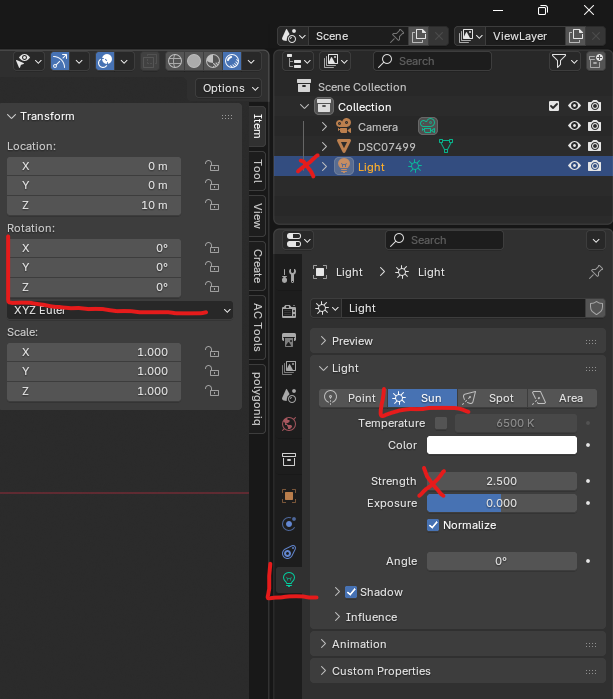Switch to the View sidebar tab
This screenshot has height=699, width=613.
click(257, 215)
